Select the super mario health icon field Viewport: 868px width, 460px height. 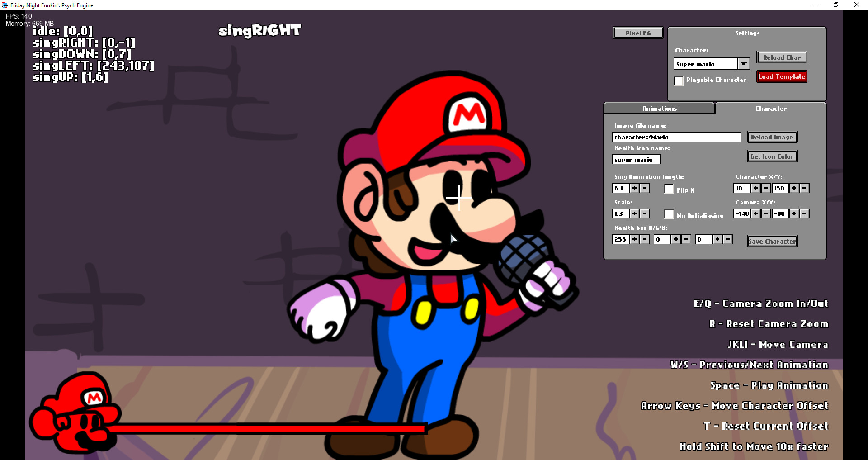click(636, 159)
